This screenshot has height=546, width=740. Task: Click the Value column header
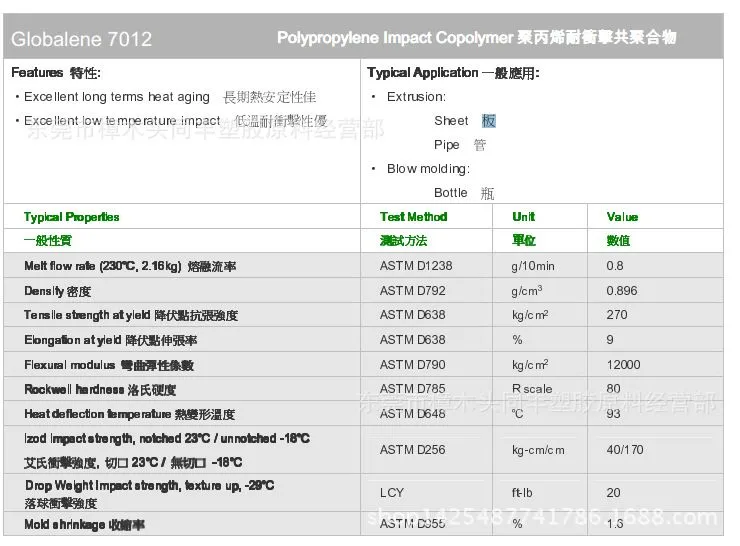point(622,217)
